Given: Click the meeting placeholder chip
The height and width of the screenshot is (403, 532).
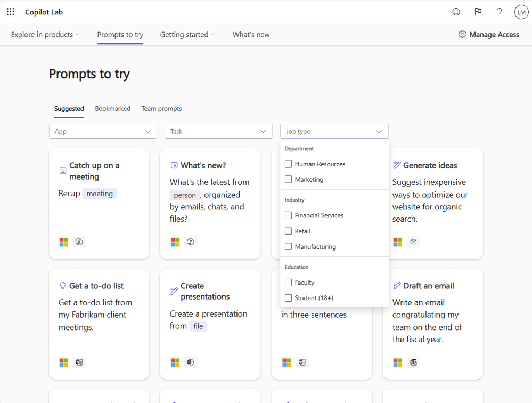Looking at the screenshot, I should (x=100, y=194).
